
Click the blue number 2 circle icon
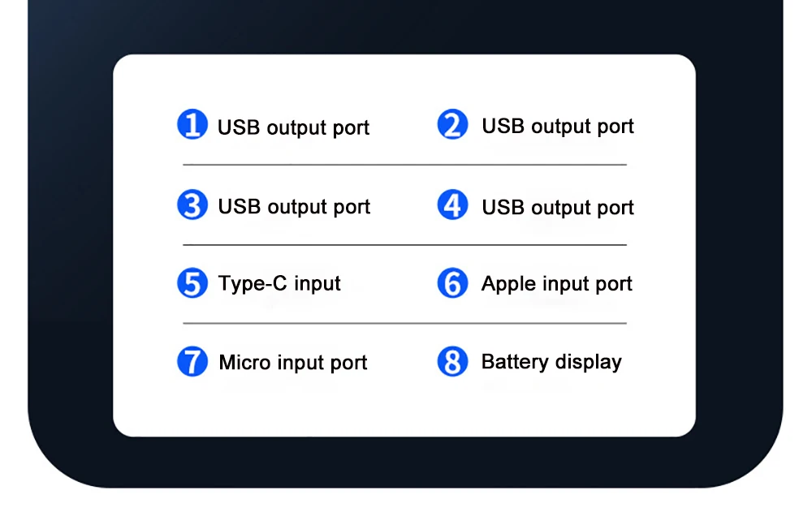coord(452,125)
